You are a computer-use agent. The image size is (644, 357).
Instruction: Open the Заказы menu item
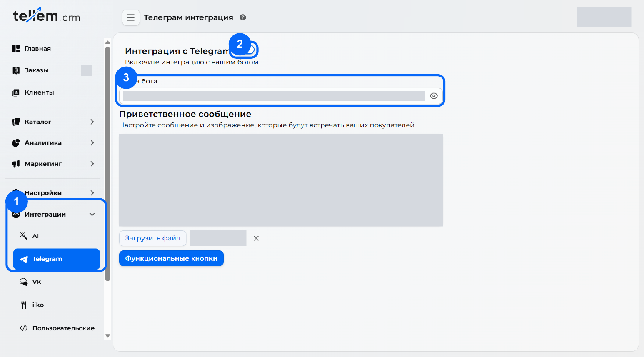tap(53, 70)
